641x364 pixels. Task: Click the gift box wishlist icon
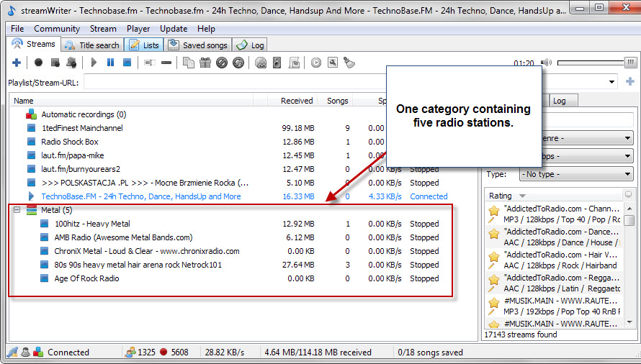click(205, 63)
